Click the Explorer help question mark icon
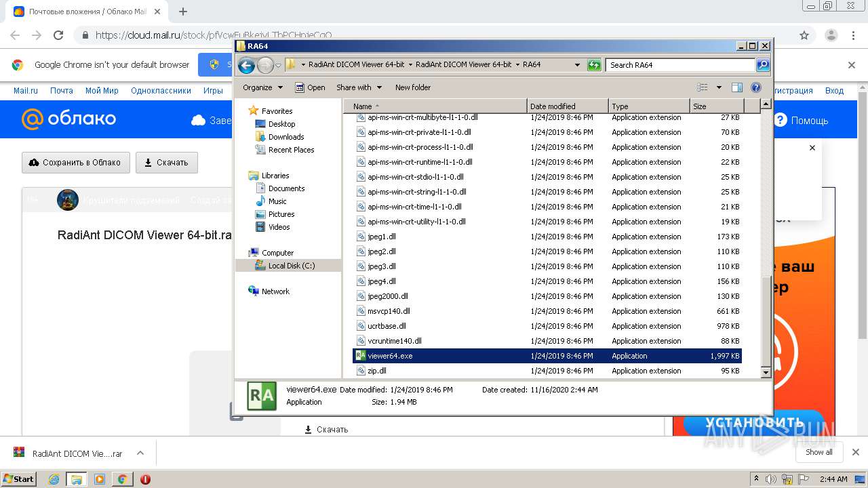This screenshot has height=488, width=868. pos(756,87)
